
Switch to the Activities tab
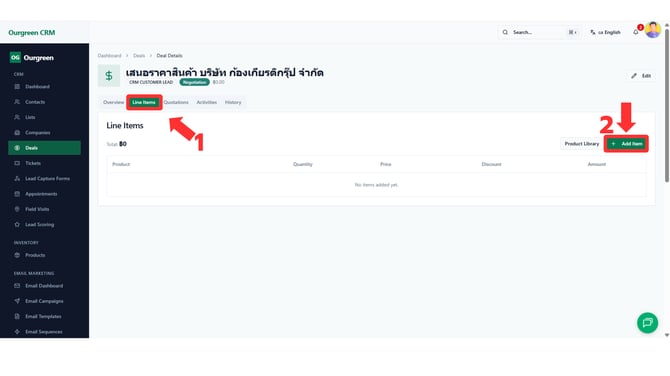click(x=207, y=102)
